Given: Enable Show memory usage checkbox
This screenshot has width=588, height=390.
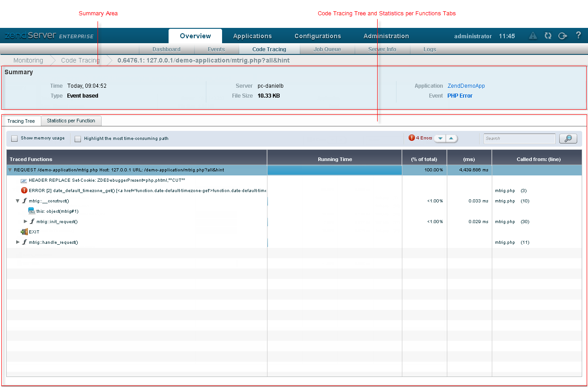Looking at the screenshot, I should [x=14, y=139].
